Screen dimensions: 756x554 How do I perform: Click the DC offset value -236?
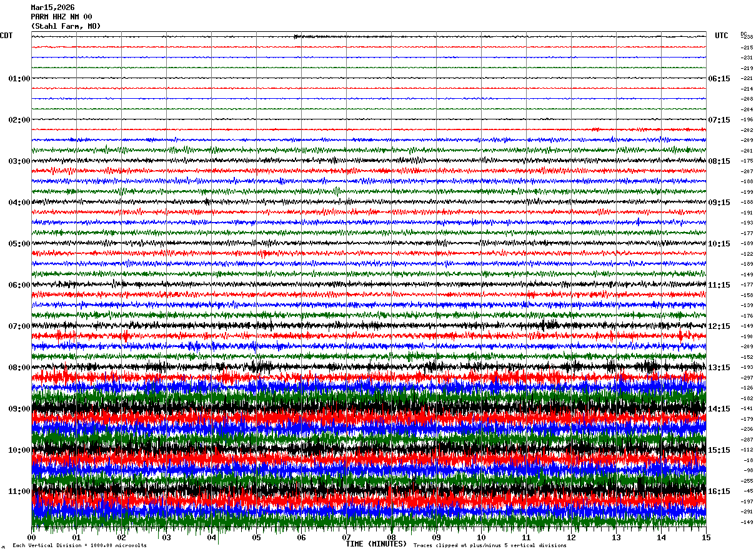747,429
